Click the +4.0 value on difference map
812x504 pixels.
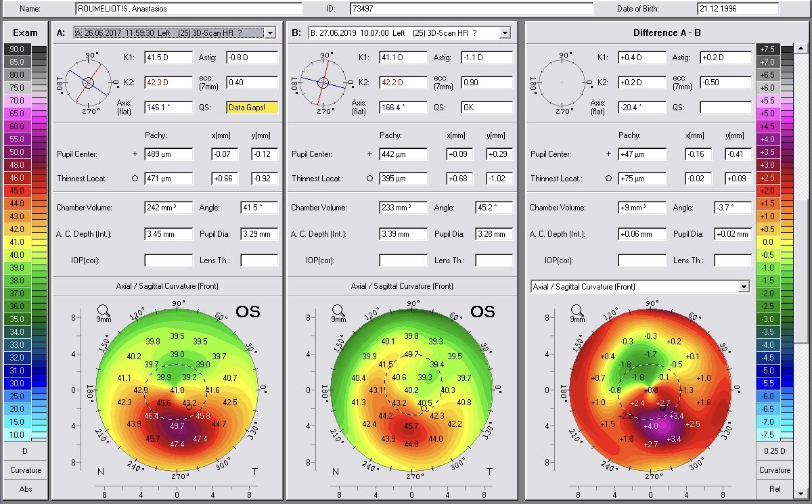pyautogui.click(x=650, y=426)
